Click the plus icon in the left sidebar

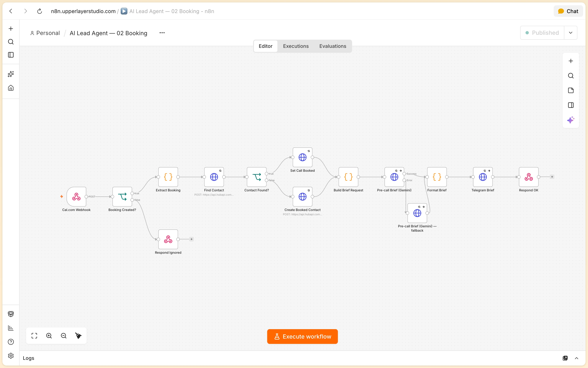tap(11, 29)
